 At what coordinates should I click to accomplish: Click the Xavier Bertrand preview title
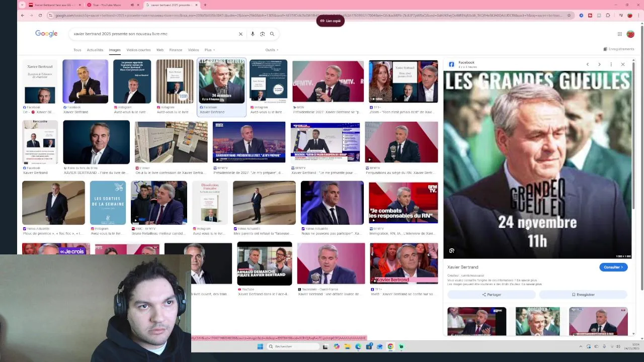click(463, 267)
